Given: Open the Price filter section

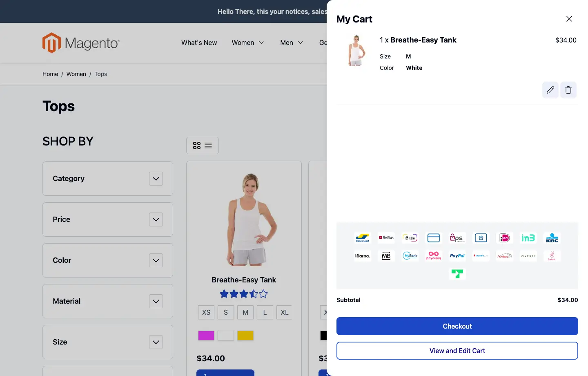Looking at the screenshot, I should pyautogui.click(x=107, y=219).
